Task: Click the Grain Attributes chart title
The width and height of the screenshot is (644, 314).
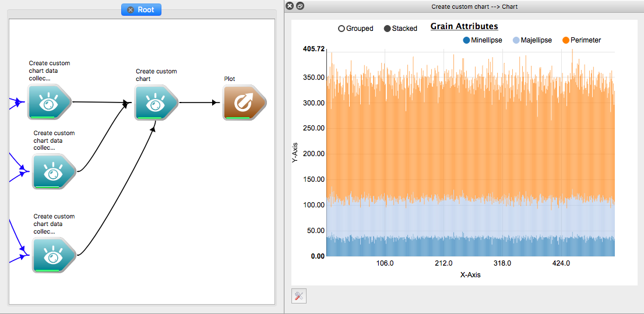Action: coord(464,26)
